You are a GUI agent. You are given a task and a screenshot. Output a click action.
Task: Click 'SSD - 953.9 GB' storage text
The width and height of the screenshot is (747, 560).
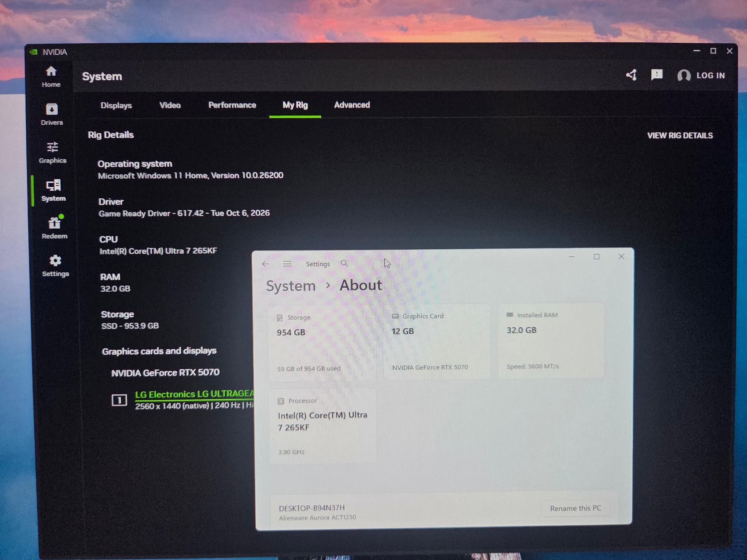(130, 326)
